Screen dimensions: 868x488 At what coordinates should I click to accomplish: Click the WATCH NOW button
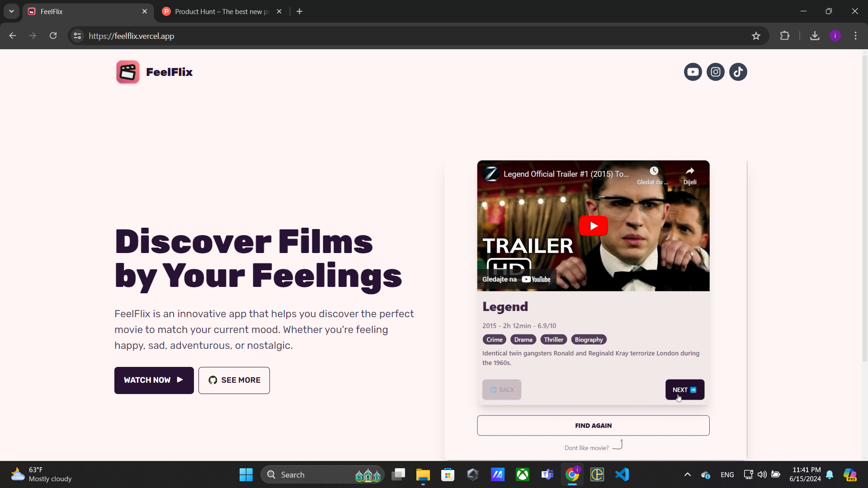click(154, 380)
